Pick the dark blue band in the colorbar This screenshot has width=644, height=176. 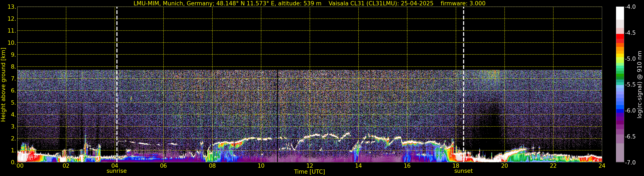click(620, 111)
